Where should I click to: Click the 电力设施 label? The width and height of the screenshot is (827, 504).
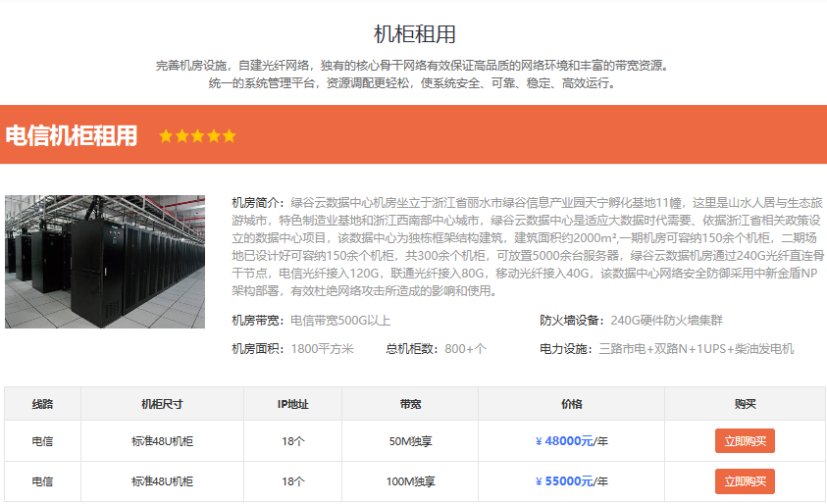click(566, 348)
